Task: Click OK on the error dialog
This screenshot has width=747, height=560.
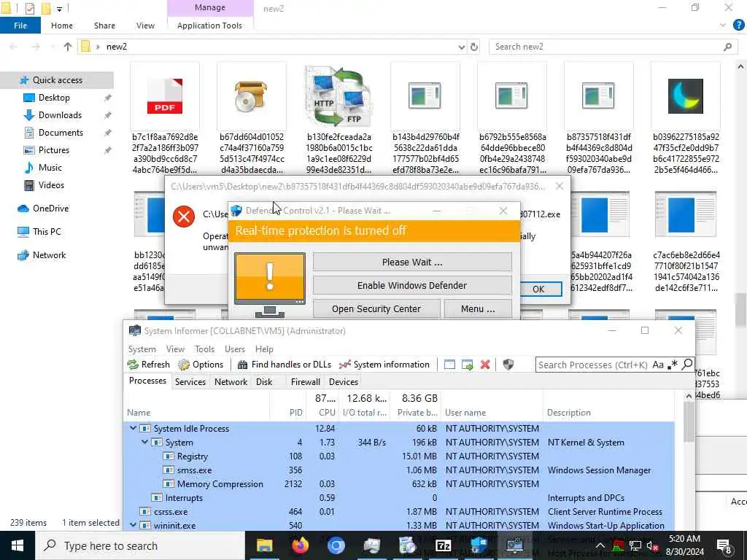Action: (538, 289)
